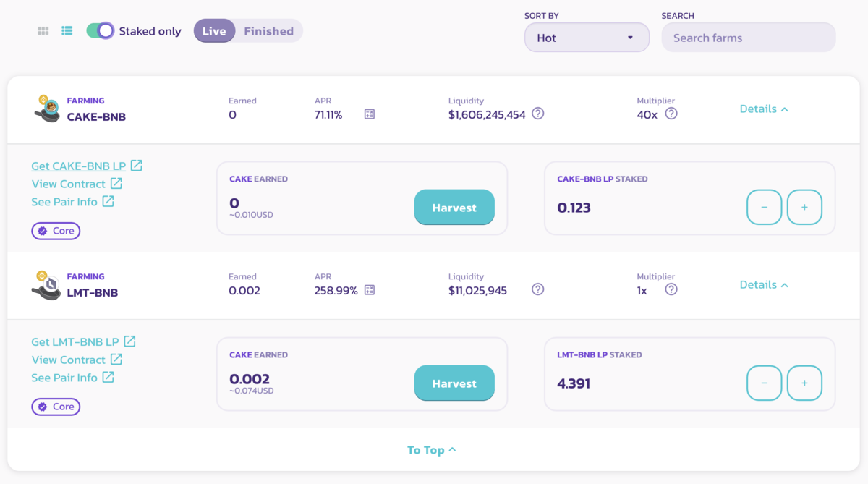This screenshot has width=868, height=484.
Task: Harvest CAKE earned from CAKE-BNB farm
Action: 454,208
